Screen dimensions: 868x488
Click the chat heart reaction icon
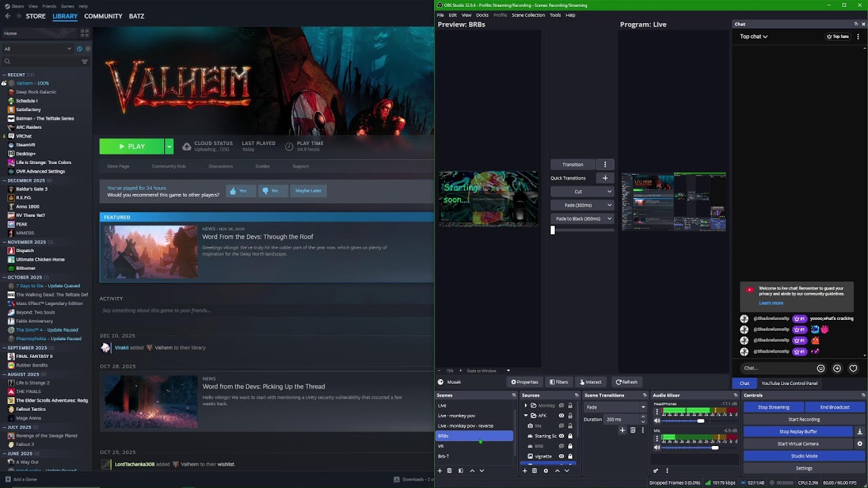tap(853, 368)
